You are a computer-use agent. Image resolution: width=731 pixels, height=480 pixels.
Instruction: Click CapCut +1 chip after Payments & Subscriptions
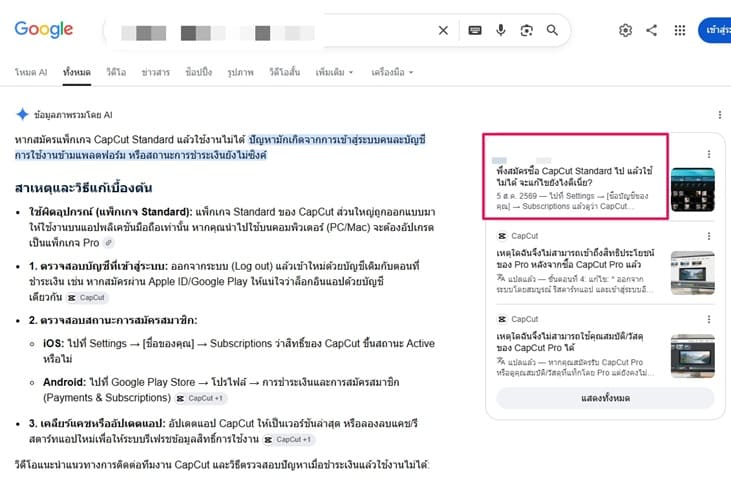200,398
